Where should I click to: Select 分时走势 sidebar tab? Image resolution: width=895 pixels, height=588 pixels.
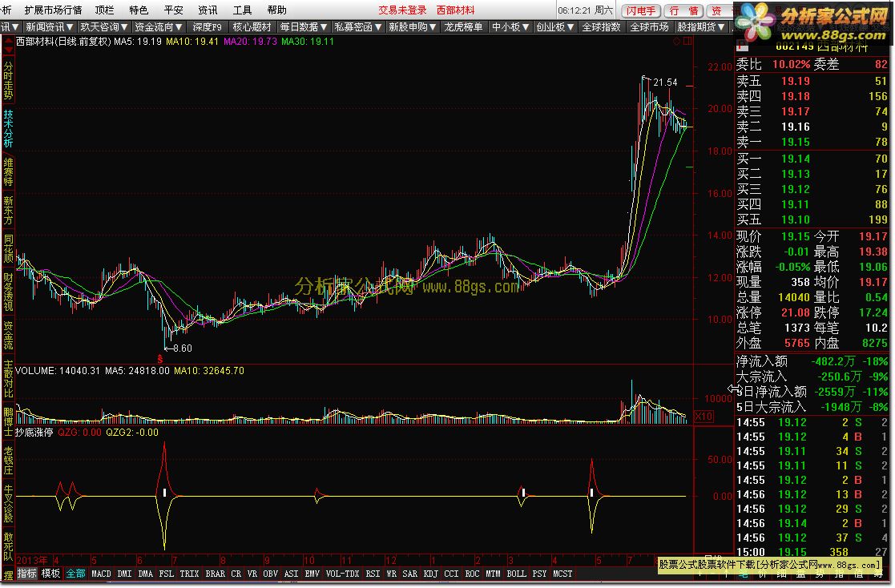[x=8, y=80]
